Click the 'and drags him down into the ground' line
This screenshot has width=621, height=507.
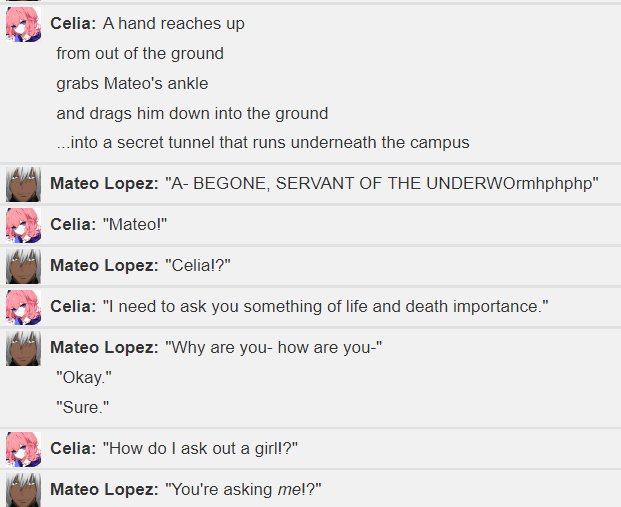192,114
